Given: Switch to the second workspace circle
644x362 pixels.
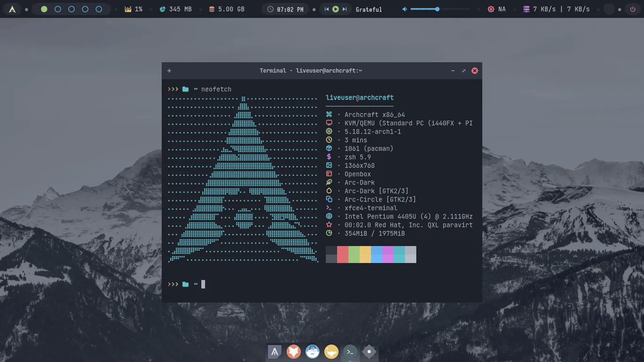Looking at the screenshot, I should coord(58,9).
